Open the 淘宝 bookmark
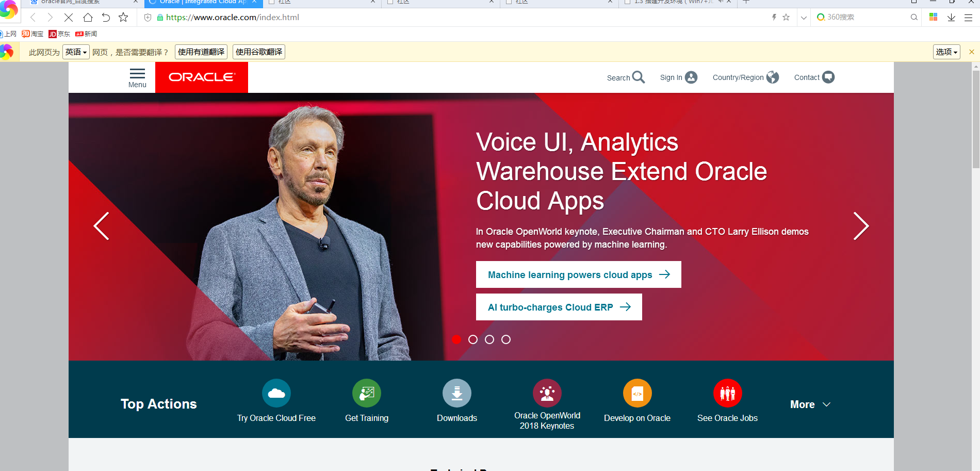The image size is (980, 471). [32, 34]
